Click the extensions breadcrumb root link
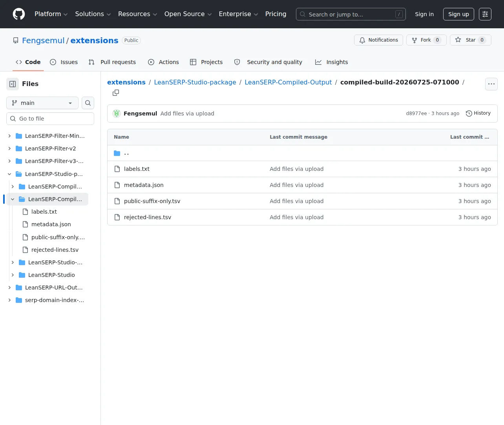 coord(126,82)
